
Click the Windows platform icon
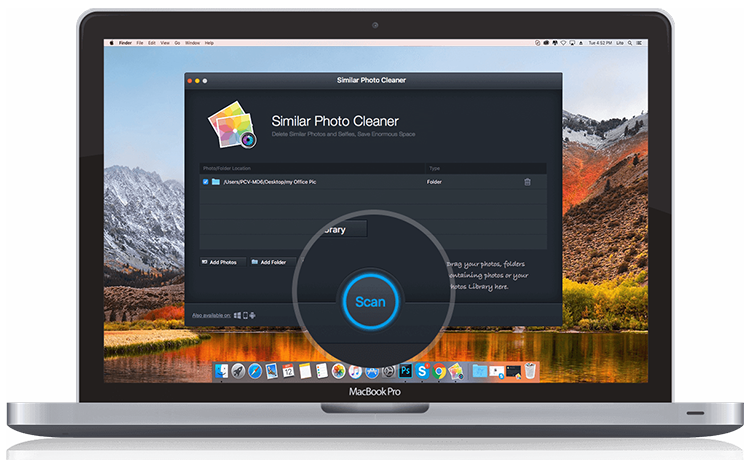pyautogui.click(x=237, y=315)
